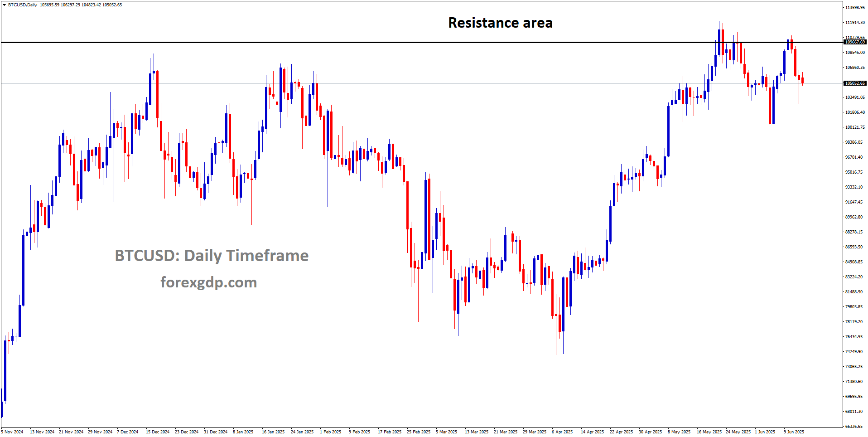Click the 16 Jan 2025 date label
This screenshot has width=868, height=437.
pos(273,432)
